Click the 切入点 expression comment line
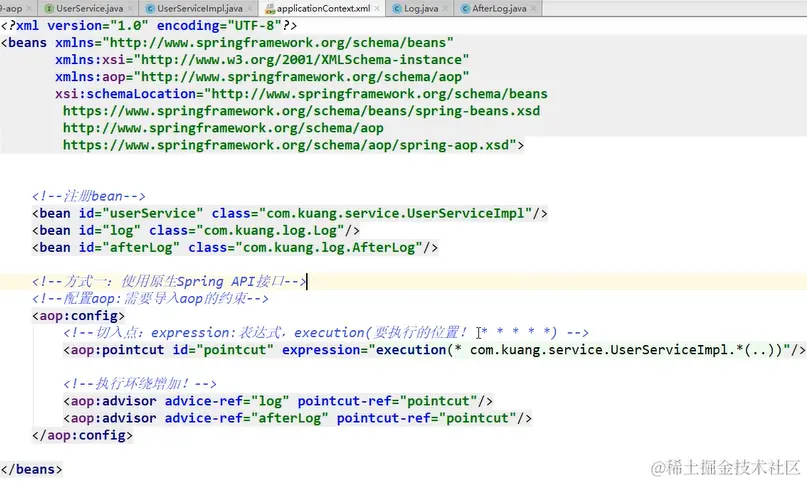 point(326,332)
